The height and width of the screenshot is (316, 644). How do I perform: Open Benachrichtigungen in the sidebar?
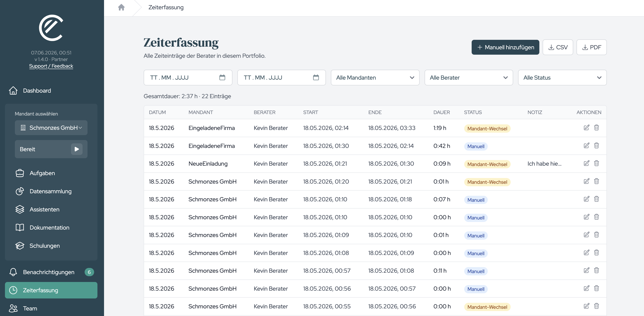tap(51, 272)
